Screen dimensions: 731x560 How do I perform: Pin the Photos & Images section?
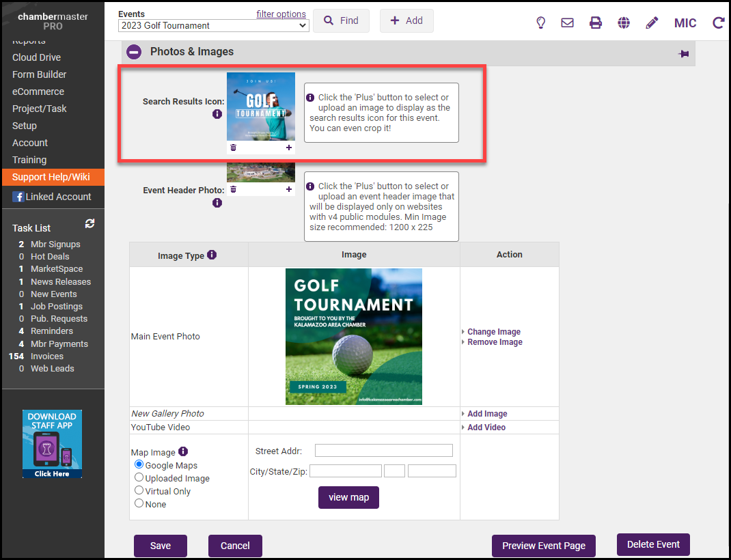683,54
